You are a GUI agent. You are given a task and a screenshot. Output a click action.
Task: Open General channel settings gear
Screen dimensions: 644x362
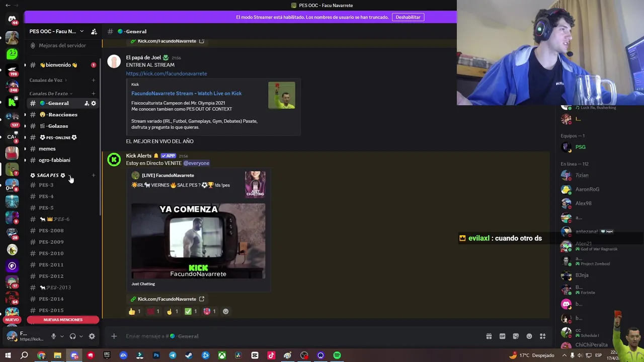pyautogui.click(x=93, y=103)
